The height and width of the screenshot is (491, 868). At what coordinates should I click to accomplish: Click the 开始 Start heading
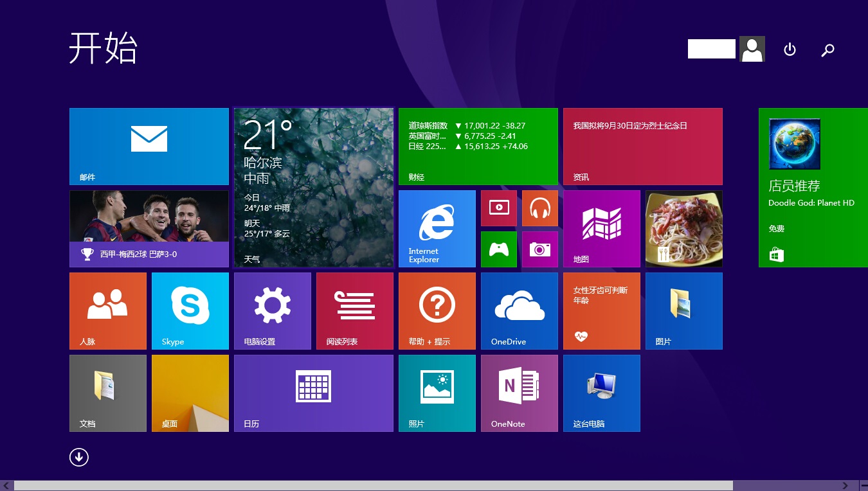[x=103, y=48]
